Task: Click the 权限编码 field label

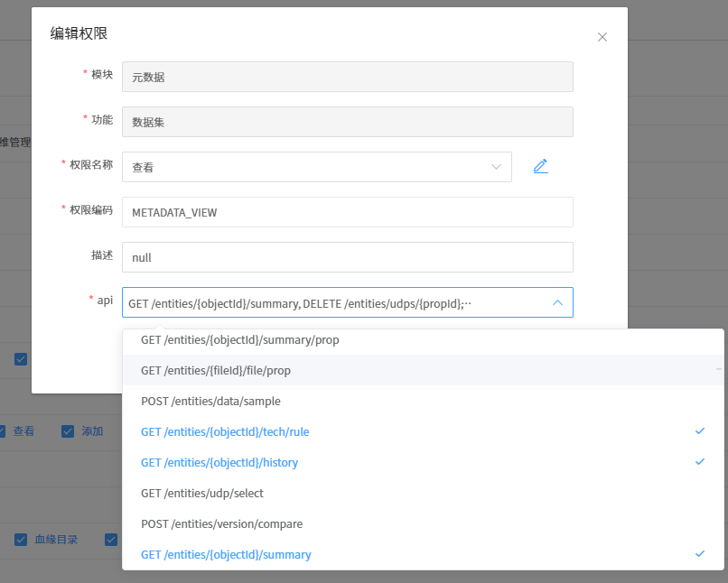Action: pyautogui.click(x=91, y=210)
